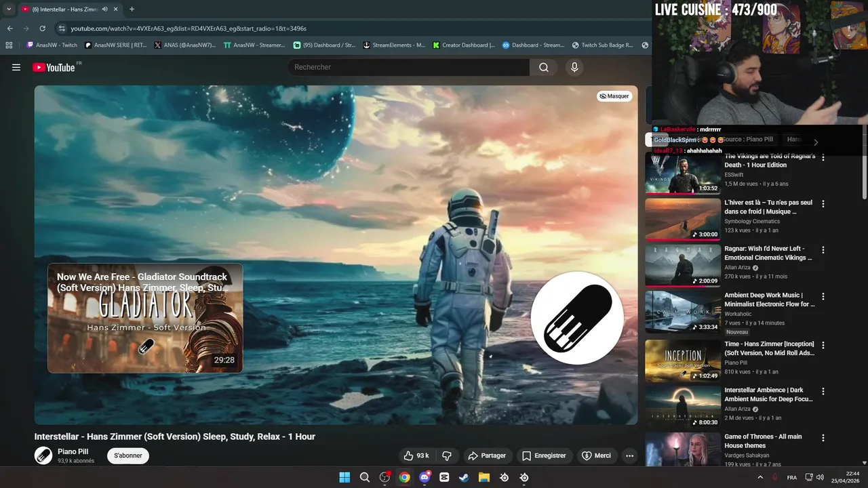The width and height of the screenshot is (868, 488).
Task: Send thanks with the Merci button
Action: tap(596, 455)
